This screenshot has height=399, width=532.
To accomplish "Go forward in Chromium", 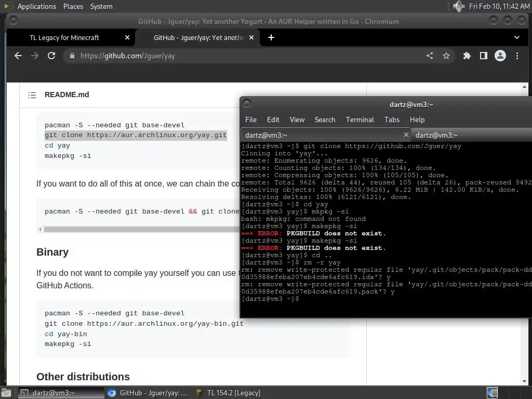I will pos(35,56).
